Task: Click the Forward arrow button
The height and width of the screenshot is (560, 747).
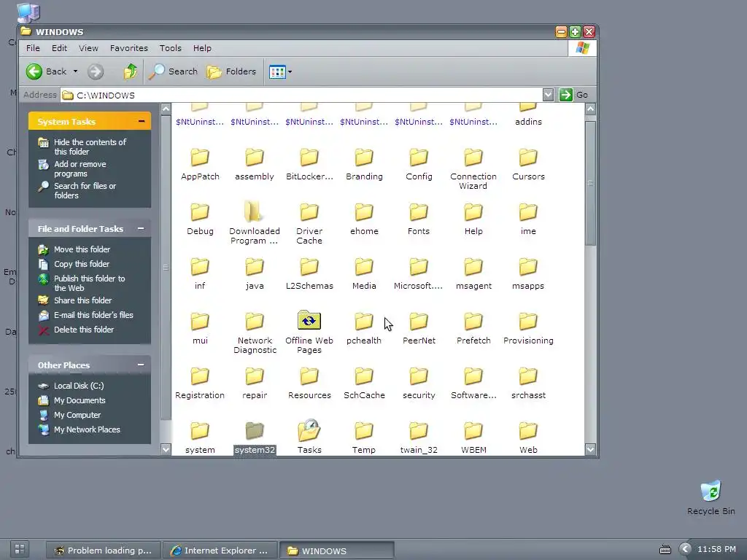Action: [96, 72]
